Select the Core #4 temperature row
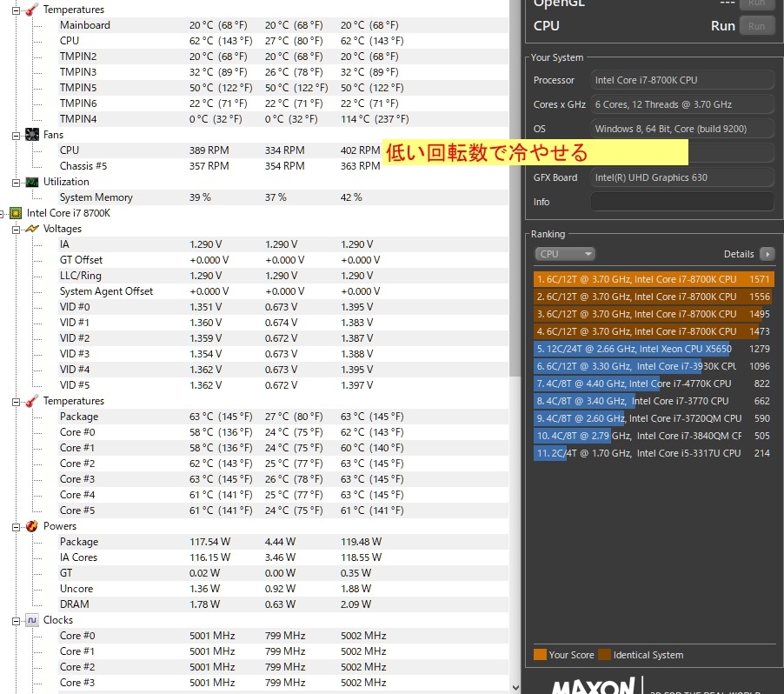This screenshot has height=694, width=784. (x=283, y=495)
